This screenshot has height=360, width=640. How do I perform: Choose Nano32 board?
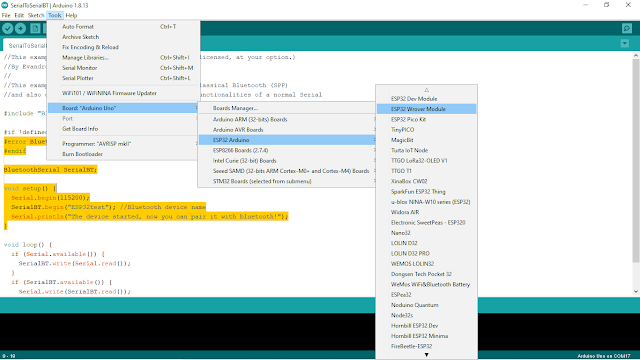click(427, 233)
